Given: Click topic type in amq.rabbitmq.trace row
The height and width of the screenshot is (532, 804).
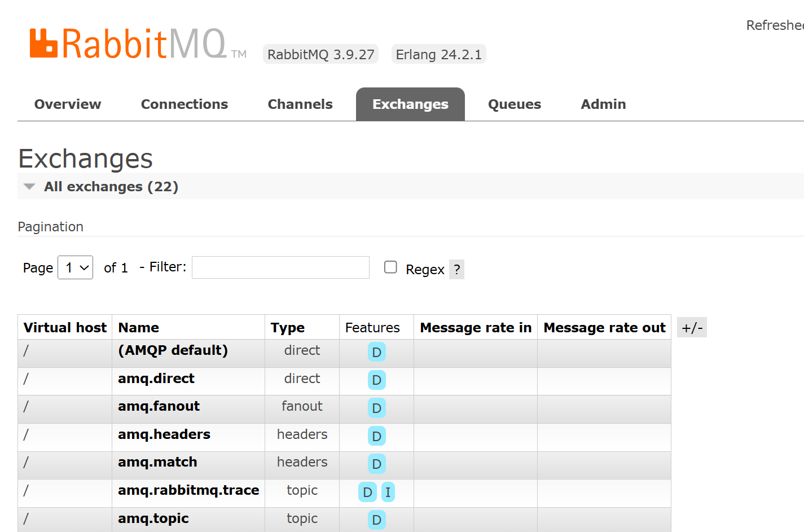Looking at the screenshot, I should pyautogui.click(x=302, y=490).
